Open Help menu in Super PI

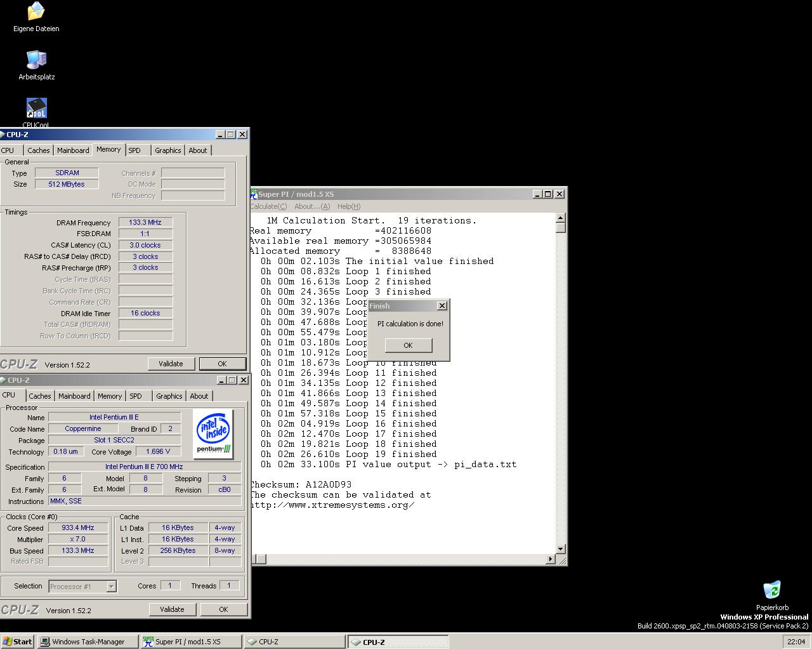click(349, 206)
